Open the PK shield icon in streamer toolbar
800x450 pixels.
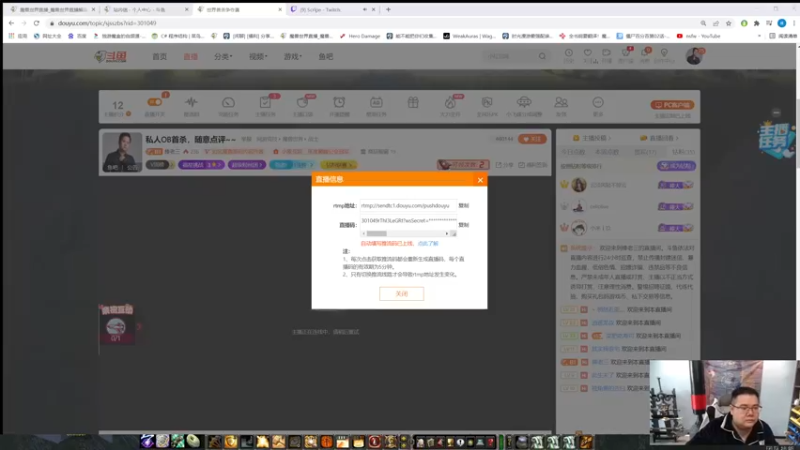(487, 103)
